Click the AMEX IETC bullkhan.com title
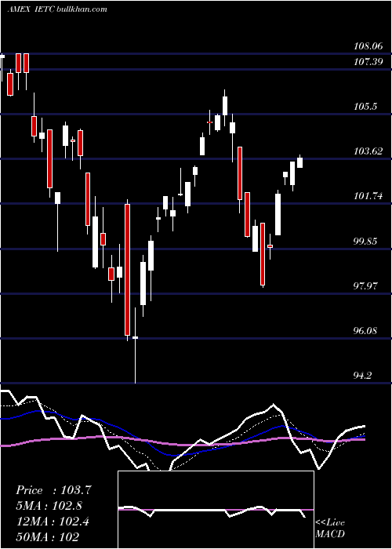The width and height of the screenshot is (392, 549). (57, 9)
